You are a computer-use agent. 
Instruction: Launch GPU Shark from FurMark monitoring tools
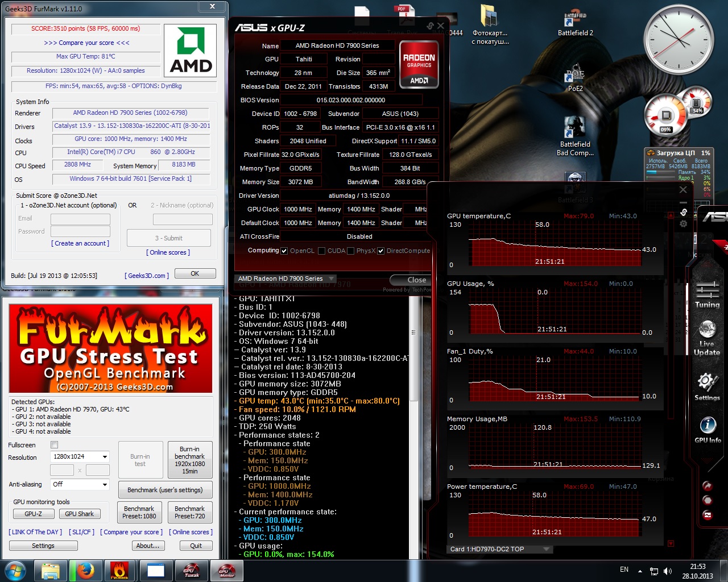[x=80, y=514]
